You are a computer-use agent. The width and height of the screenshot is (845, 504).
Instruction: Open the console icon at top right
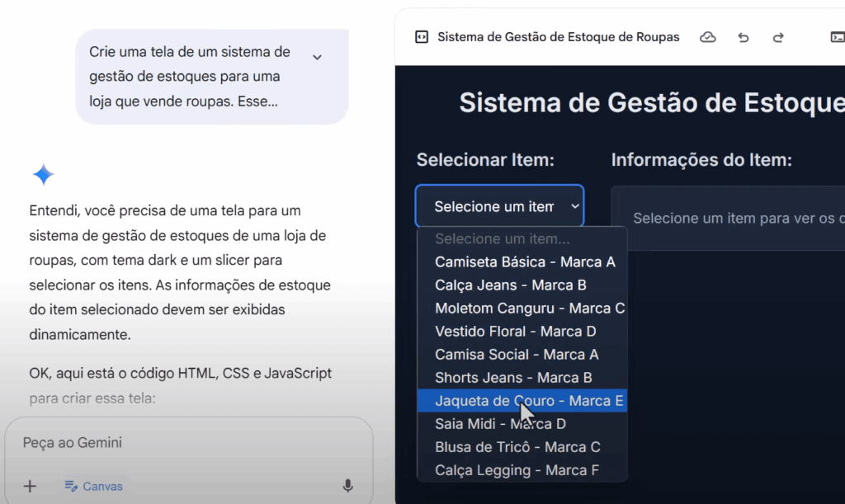[x=838, y=37]
